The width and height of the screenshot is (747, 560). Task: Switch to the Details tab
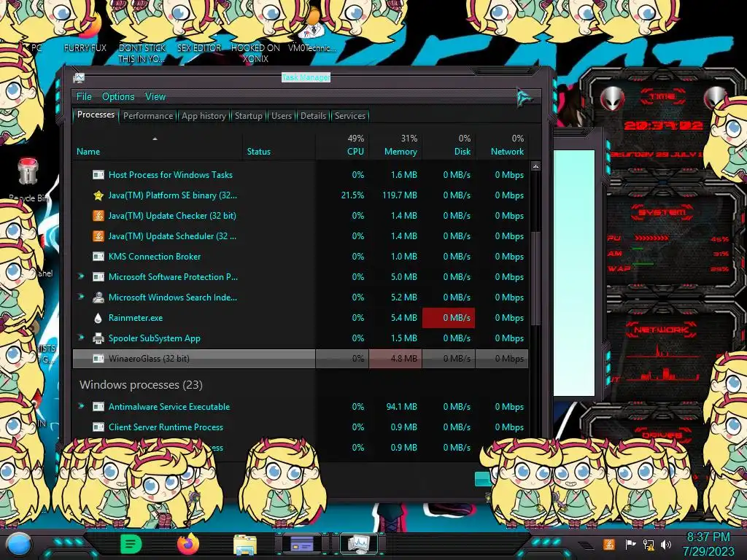pyautogui.click(x=314, y=116)
